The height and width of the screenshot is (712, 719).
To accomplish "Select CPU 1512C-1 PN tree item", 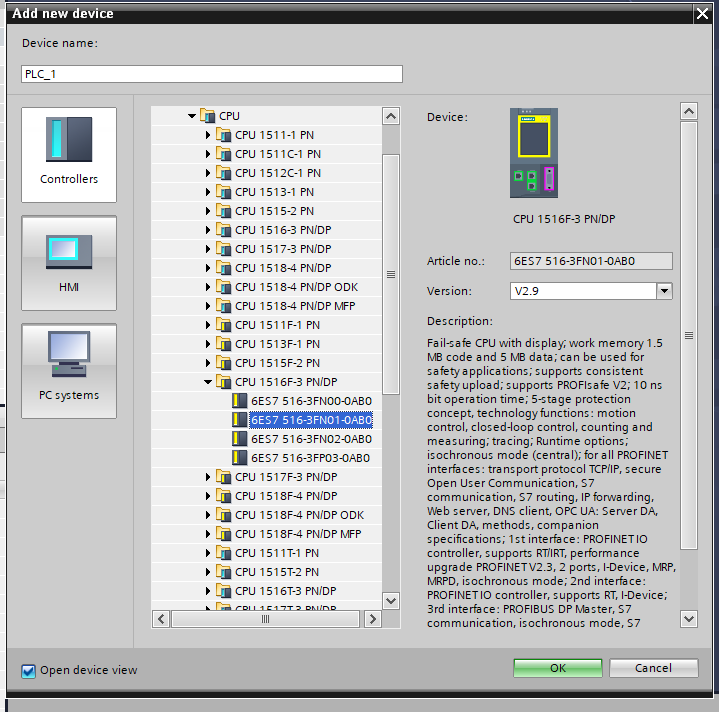I will 278,173.
